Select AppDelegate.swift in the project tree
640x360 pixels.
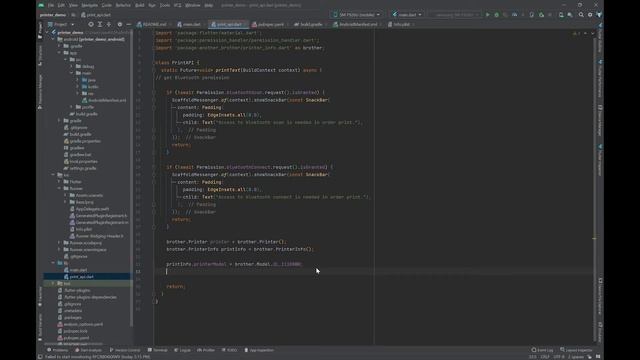click(92, 209)
